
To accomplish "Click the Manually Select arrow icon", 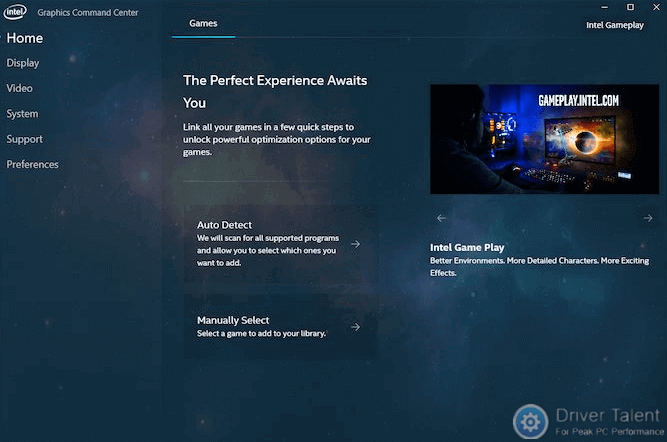I will click(x=355, y=327).
